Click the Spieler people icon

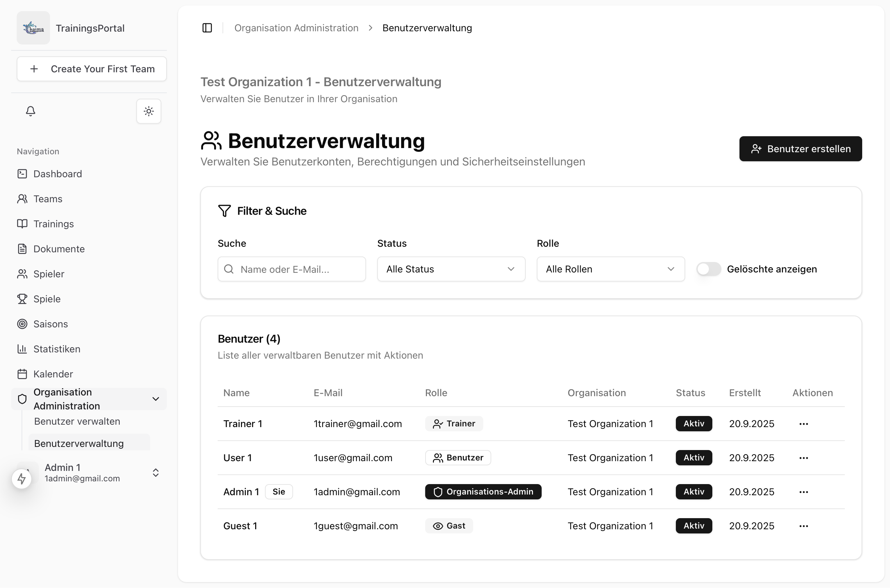pyautogui.click(x=22, y=274)
